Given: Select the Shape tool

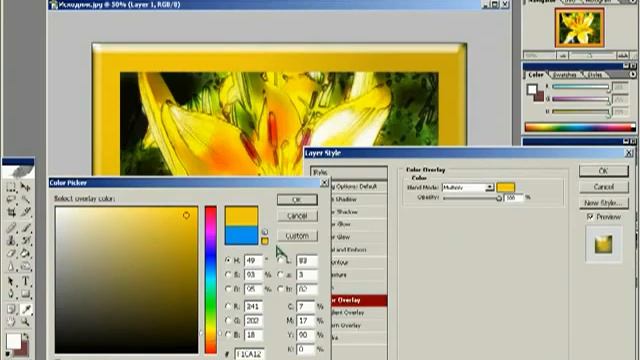Looking at the screenshot, I should tap(25, 294).
